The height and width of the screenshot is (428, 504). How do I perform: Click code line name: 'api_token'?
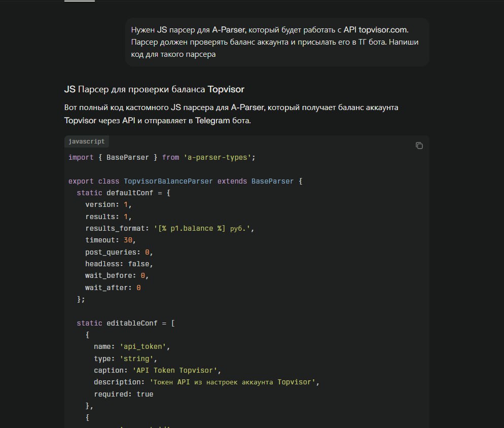pyautogui.click(x=132, y=346)
